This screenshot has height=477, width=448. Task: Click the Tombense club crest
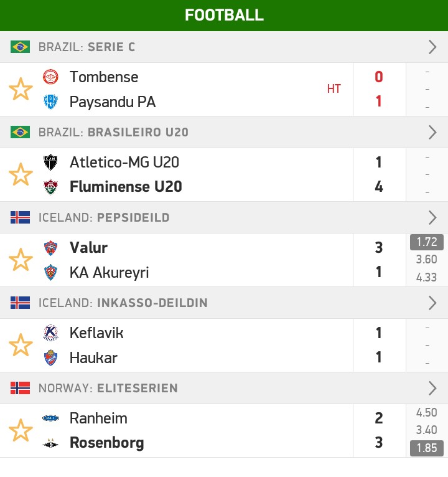pyautogui.click(x=50, y=77)
